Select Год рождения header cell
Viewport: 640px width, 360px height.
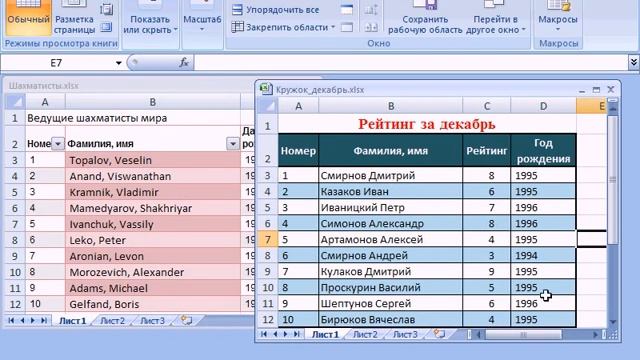pos(543,150)
